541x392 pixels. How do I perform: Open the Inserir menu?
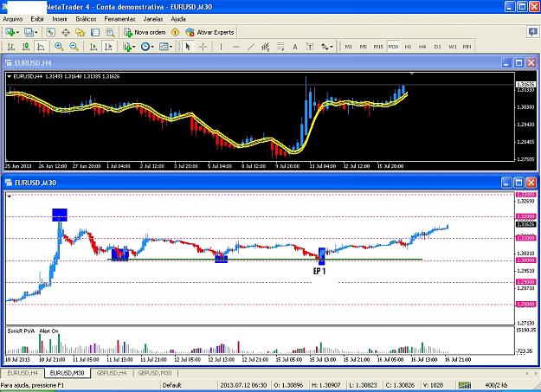(60, 19)
